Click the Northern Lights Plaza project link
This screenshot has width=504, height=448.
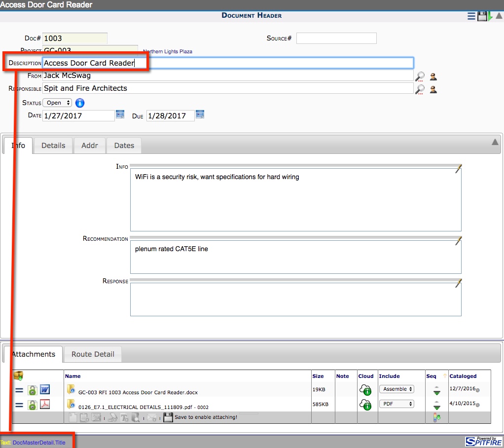(168, 51)
